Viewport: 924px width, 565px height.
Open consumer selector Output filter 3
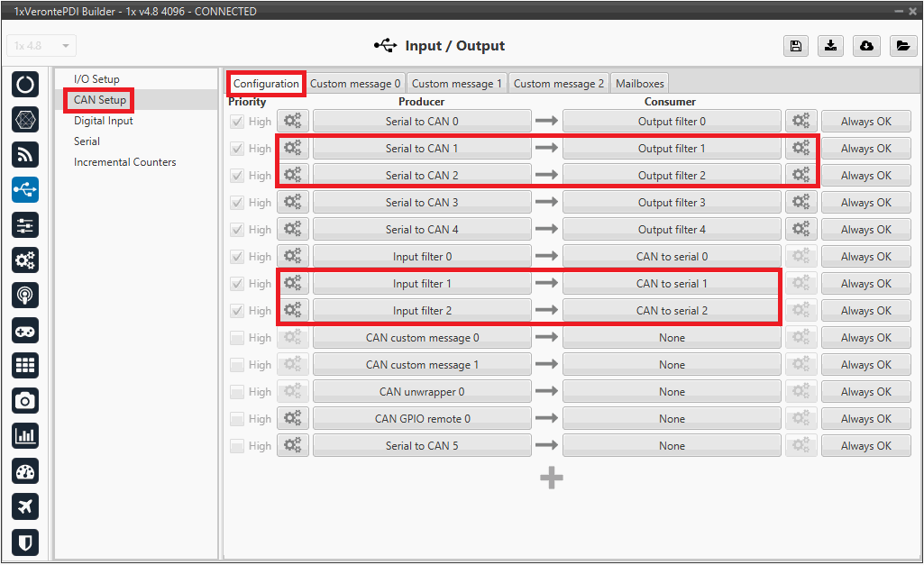pos(672,203)
